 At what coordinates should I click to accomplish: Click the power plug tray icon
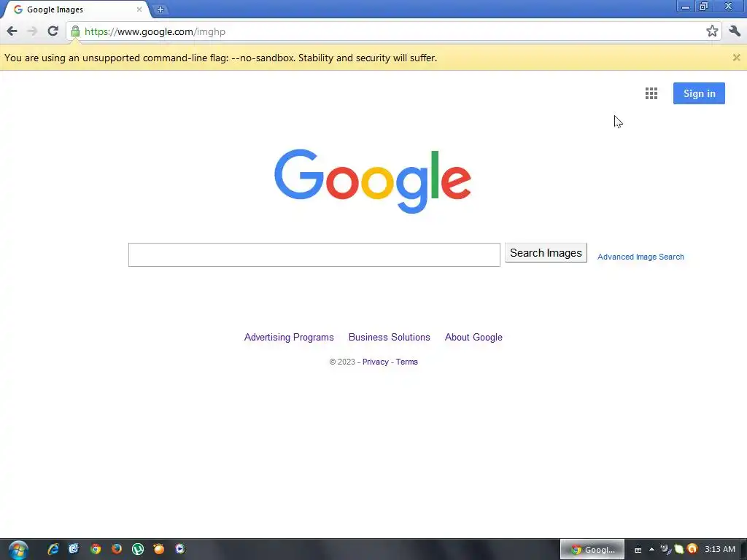tap(665, 549)
